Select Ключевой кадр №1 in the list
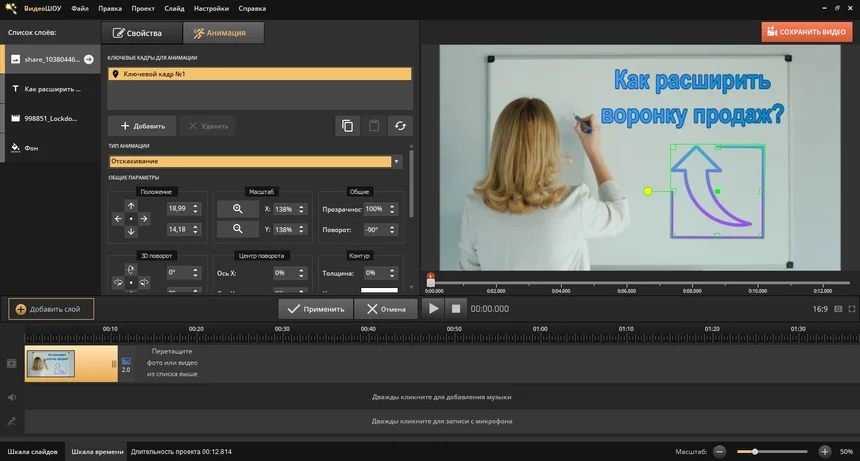The image size is (860, 461). (259, 74)
